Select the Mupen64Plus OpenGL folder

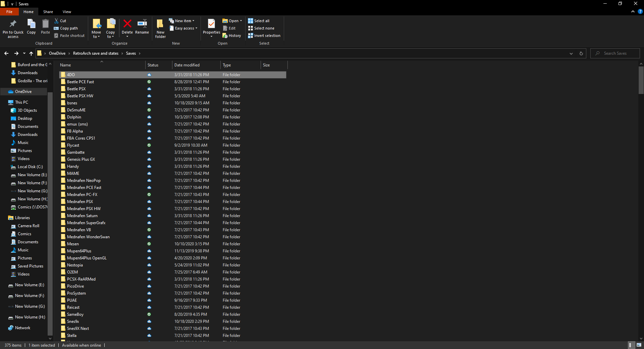pos(173,258)
